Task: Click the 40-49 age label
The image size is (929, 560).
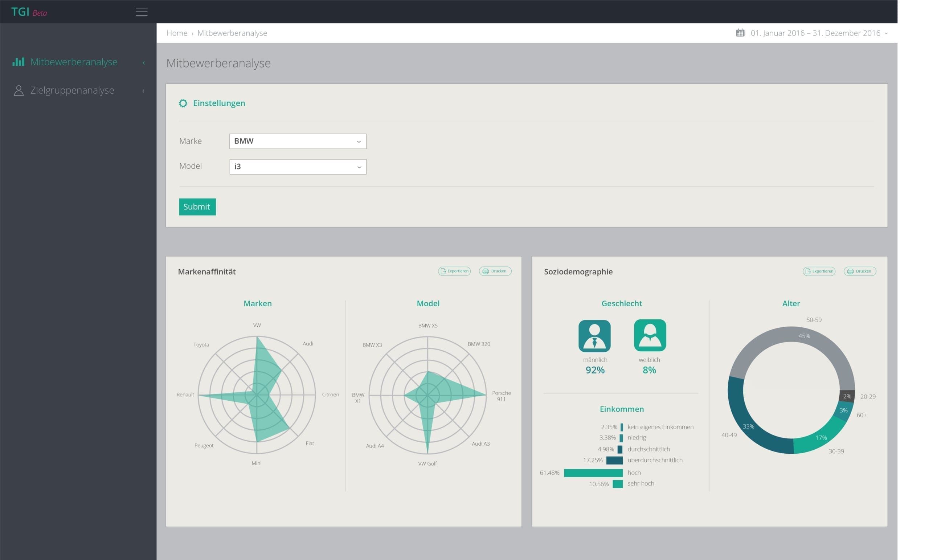Action: point(729,435)
